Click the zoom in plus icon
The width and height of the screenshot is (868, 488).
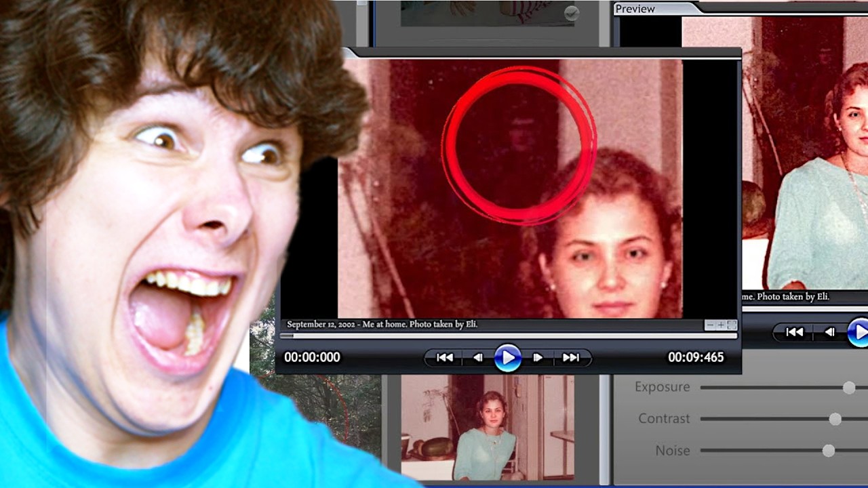pos(721,325)
